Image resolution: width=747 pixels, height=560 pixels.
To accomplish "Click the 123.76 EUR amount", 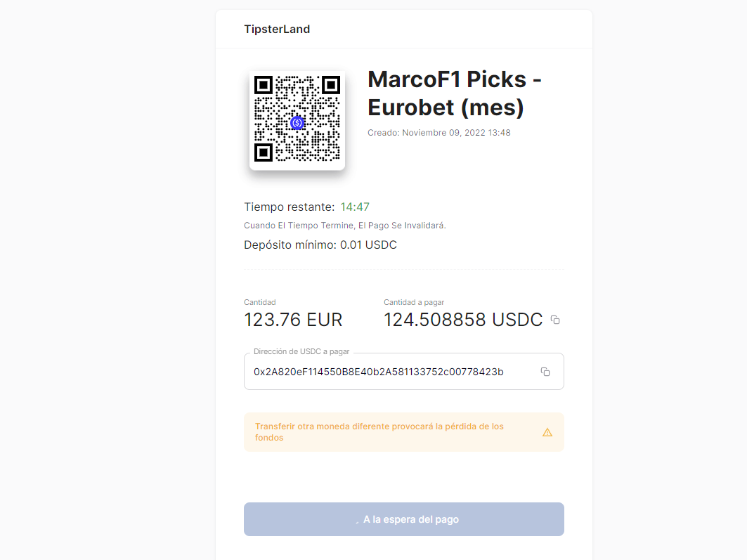I will coord(293,320).
